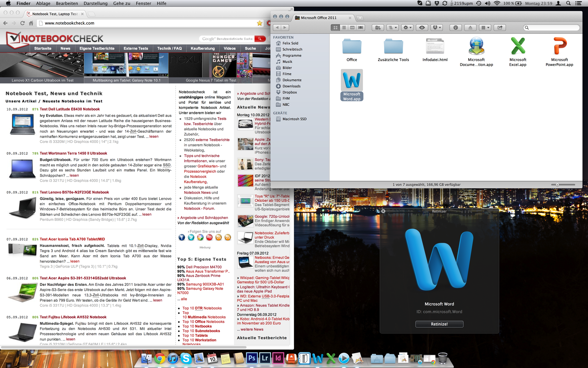588x368 pixels.
Task: Switch Finder to Cover Flow view
Action: click(x=361, y=28)
